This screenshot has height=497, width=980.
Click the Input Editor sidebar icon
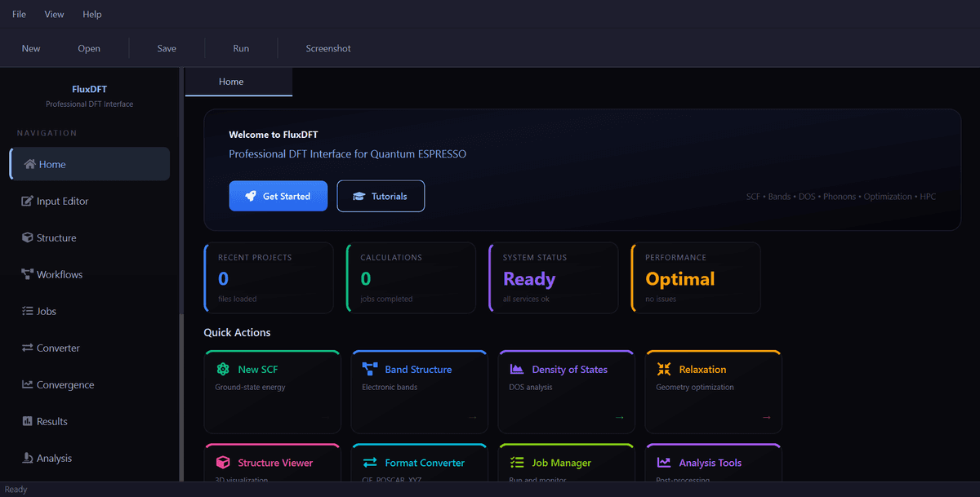click(27, 202)
